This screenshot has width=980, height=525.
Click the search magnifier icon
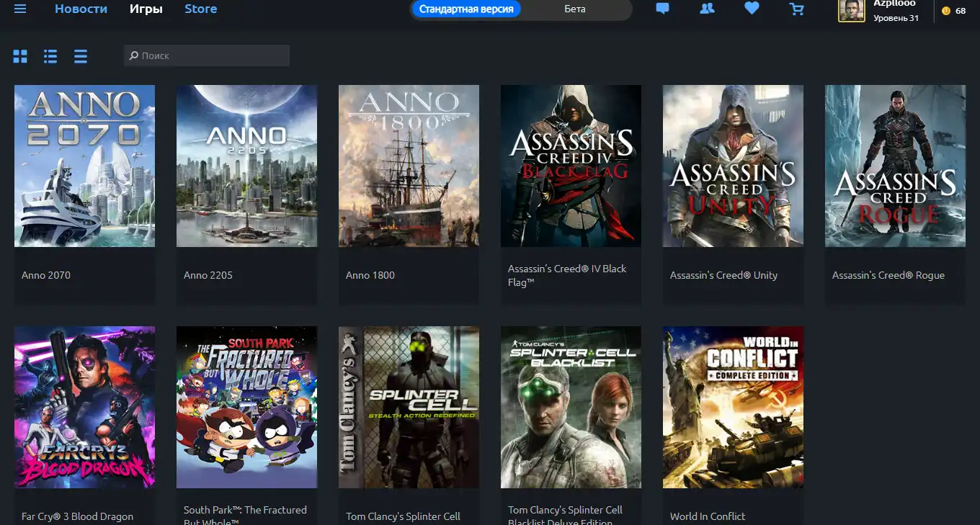[134, 55]
